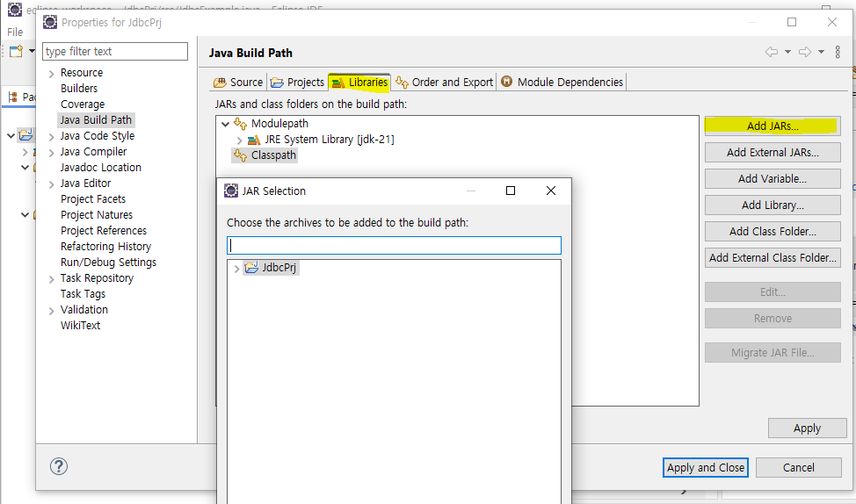Collapse the Modulepath node
The image size is (856, 504).
pyautogui.click(x=225, y=124)
